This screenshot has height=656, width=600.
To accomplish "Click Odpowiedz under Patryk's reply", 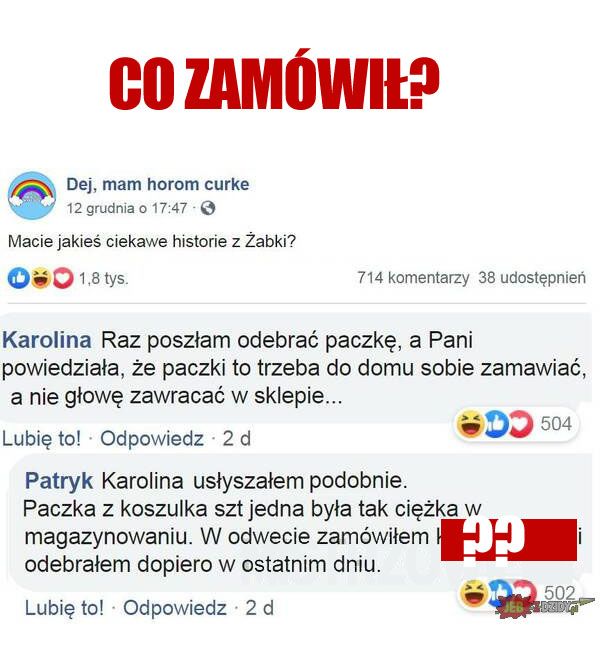I will [x=175, y=608].
